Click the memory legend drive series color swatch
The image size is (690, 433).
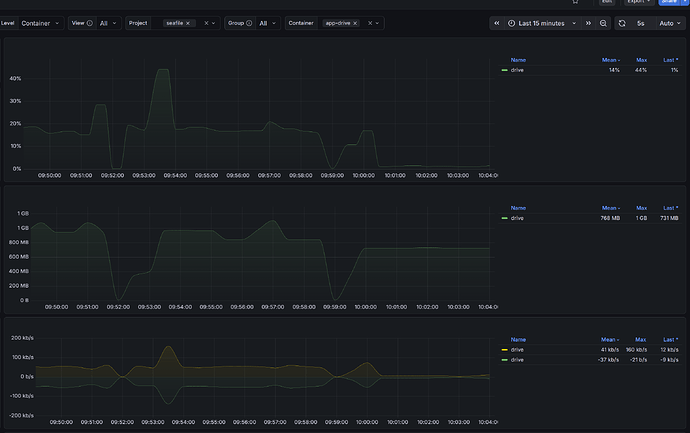(x=504, y=218)
